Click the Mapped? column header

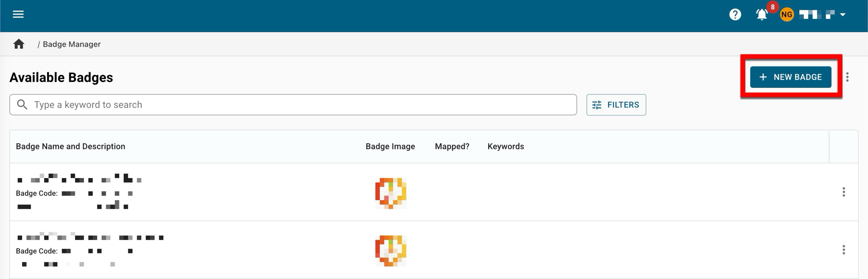pos(452,146)
